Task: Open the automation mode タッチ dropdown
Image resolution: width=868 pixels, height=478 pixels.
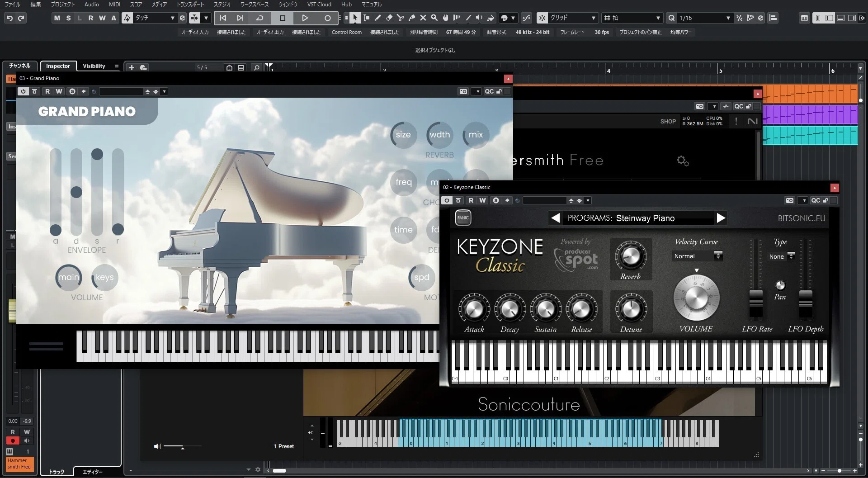Action: click(155, 18)
